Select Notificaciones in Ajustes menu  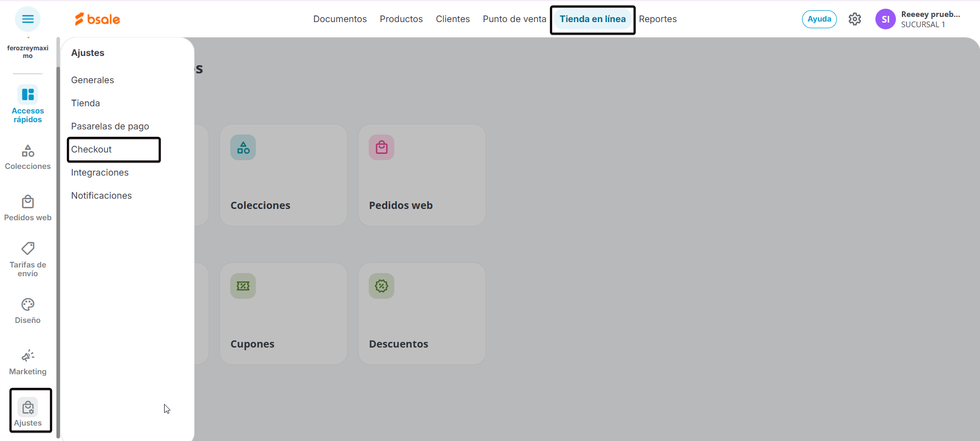point(102,196)
